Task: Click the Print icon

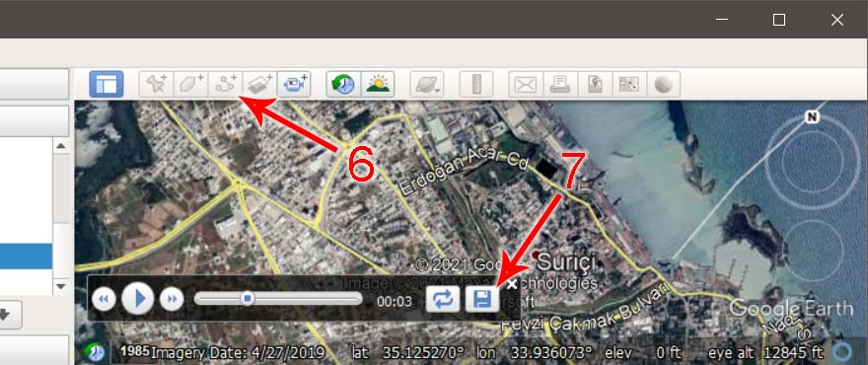Action: point(560,84)
